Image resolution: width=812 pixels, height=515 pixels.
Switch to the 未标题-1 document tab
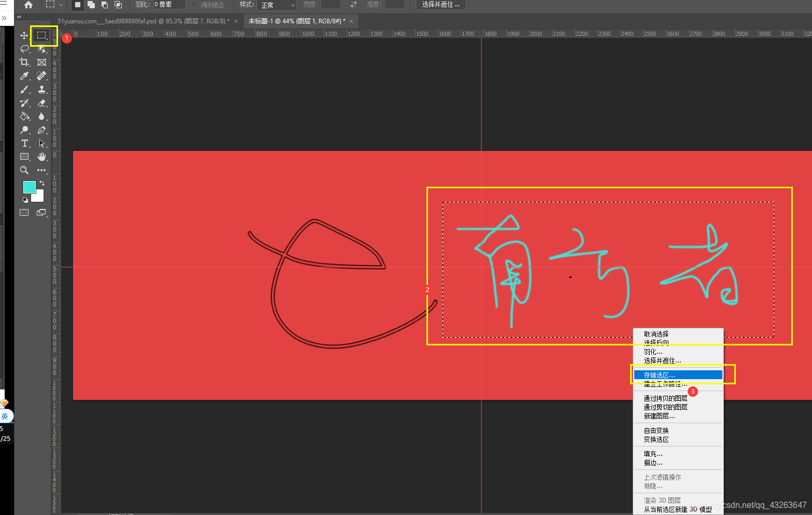(x=296, y=21)
